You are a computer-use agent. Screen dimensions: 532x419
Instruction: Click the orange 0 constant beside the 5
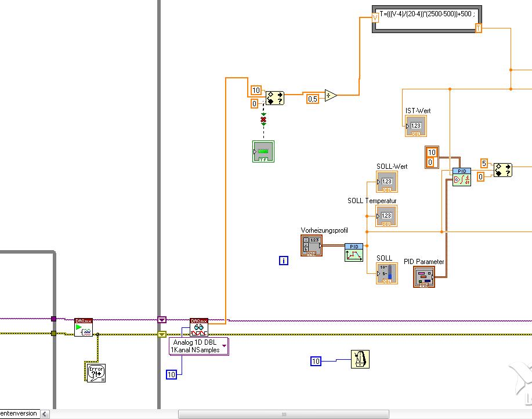pos(480,176)
